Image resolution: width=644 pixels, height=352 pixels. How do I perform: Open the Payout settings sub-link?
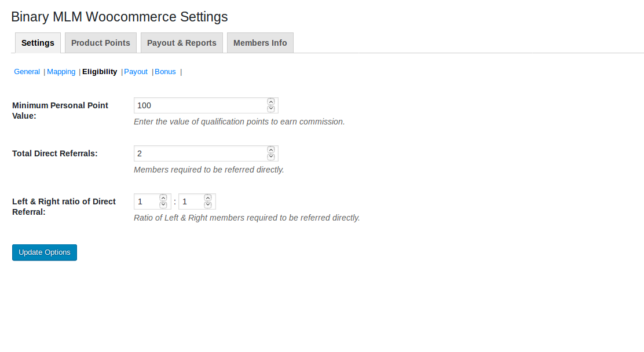(136, 71)
